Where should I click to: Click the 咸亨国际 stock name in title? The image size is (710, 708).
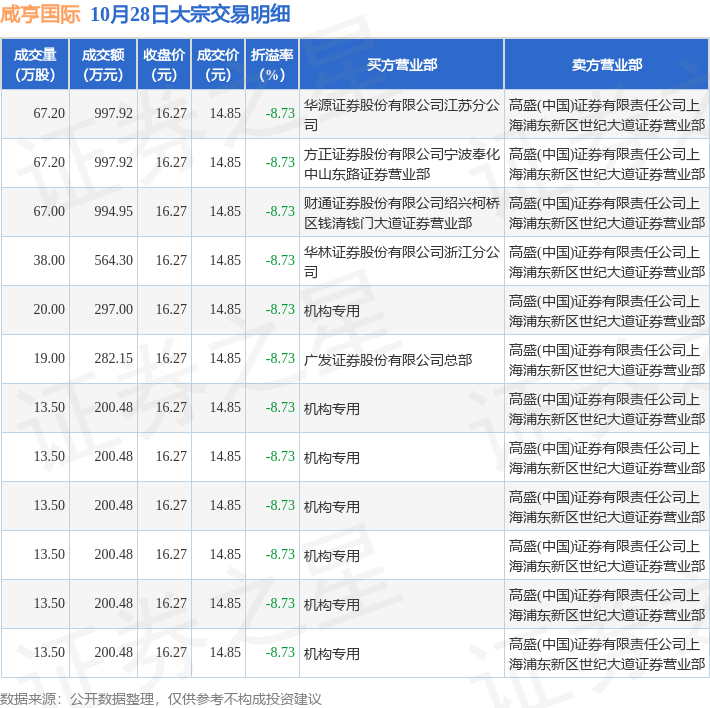pyautogui.click(x=40, y=14)
